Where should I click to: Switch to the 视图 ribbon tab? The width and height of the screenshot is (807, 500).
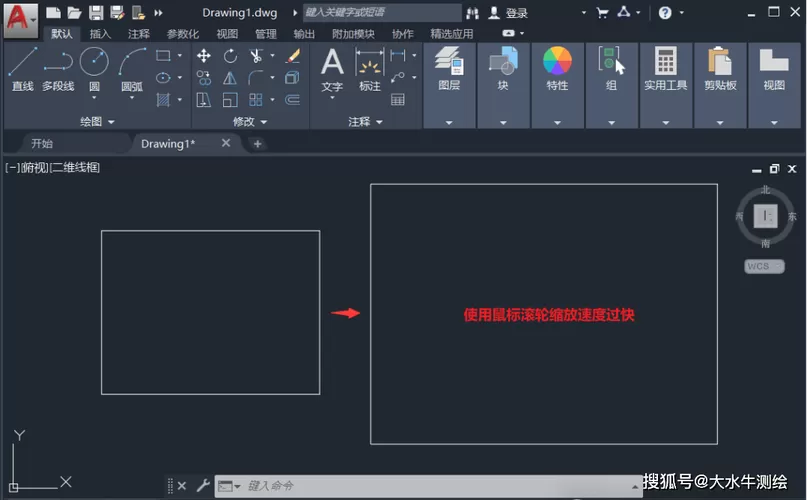click(227, 34)
